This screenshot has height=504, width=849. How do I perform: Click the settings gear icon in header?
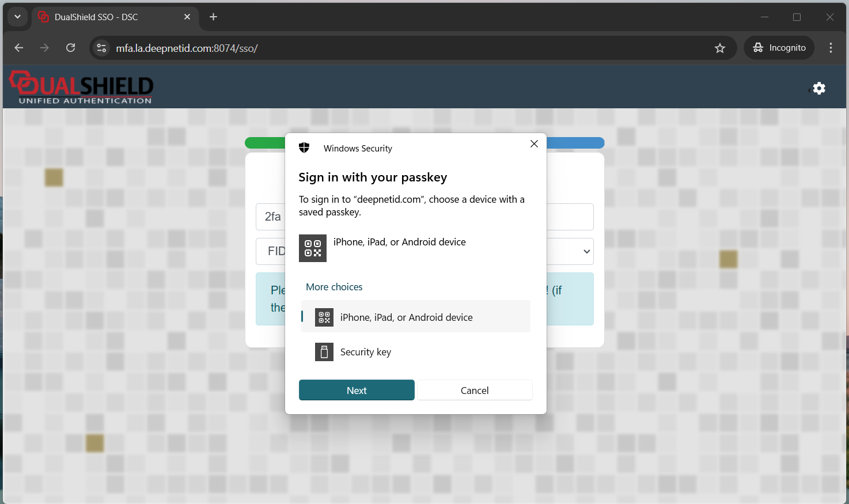819,88
